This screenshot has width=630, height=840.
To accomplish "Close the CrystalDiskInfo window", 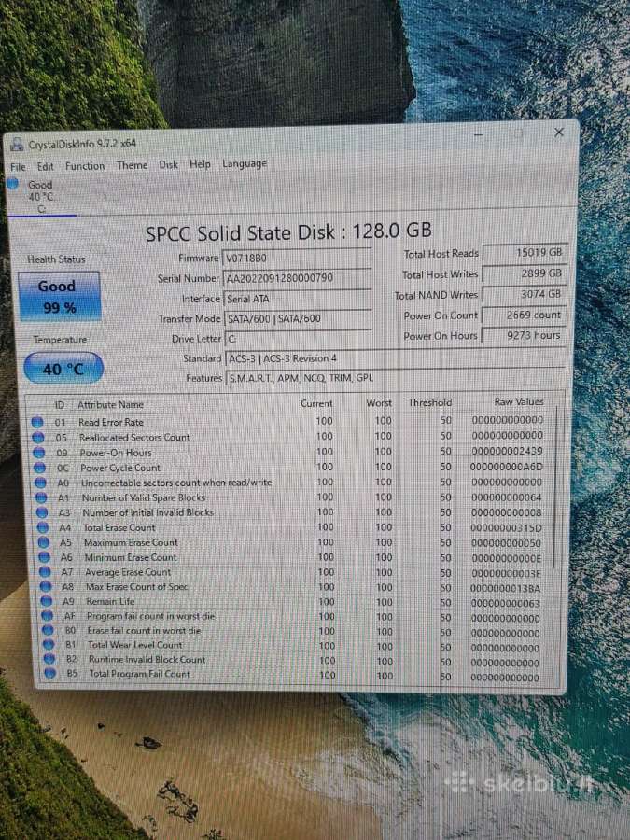I will click(x=559, y=132).
